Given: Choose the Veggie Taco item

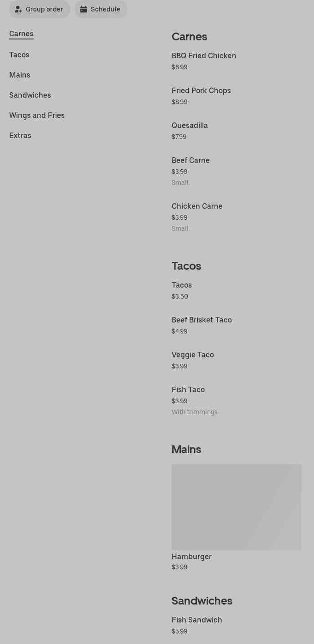Looking at the screenshot, I should point(193,355).
